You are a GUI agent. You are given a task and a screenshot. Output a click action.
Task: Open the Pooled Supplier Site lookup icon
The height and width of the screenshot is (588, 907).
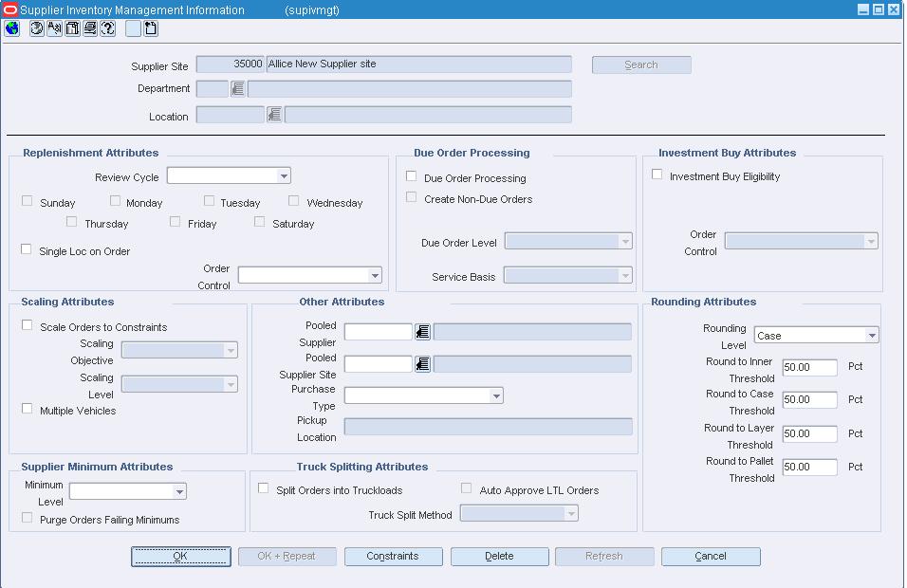pyautogui.click(x=422, y=364)
